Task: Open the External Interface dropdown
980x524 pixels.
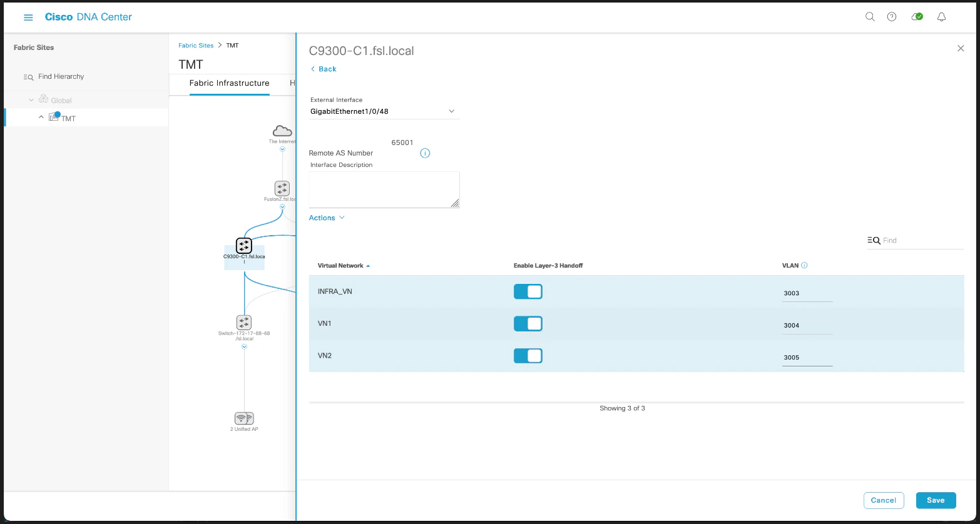Action: point(384,112)
